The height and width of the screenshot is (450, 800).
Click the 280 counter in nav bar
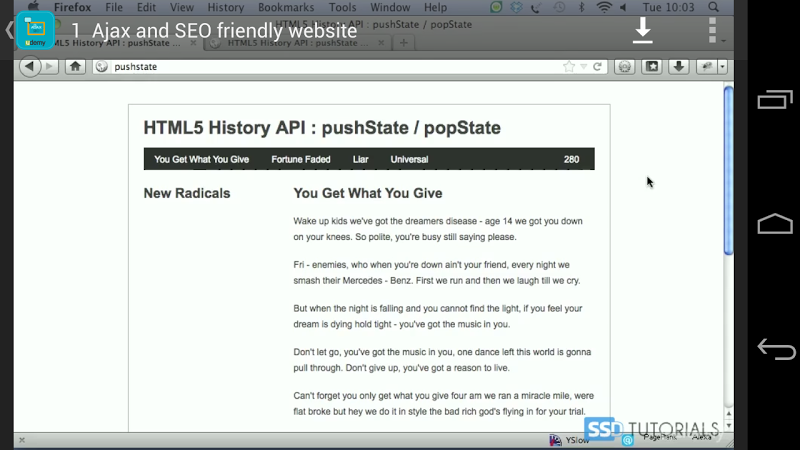[571, 159]
